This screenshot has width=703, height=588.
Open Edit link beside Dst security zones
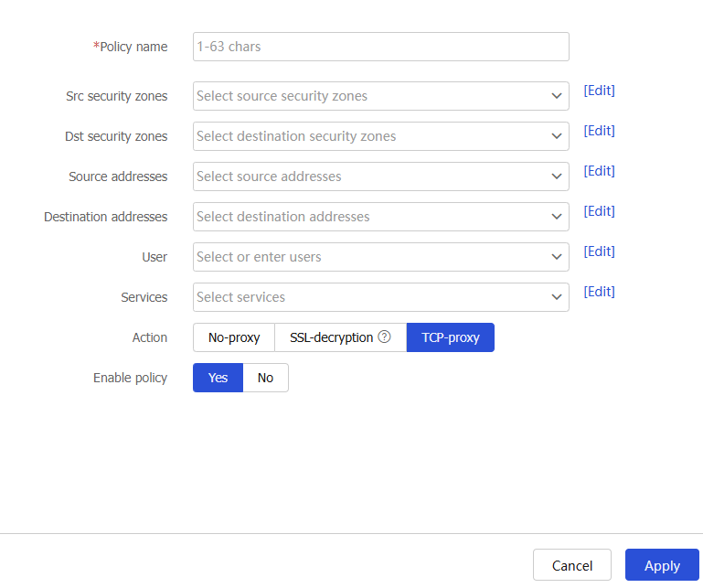(x=599, y=131)
